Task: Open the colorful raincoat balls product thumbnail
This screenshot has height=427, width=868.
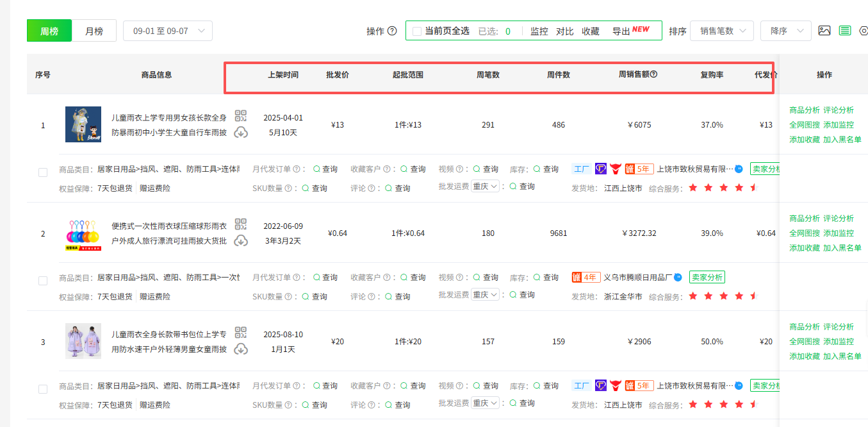Action: (83, 233)
